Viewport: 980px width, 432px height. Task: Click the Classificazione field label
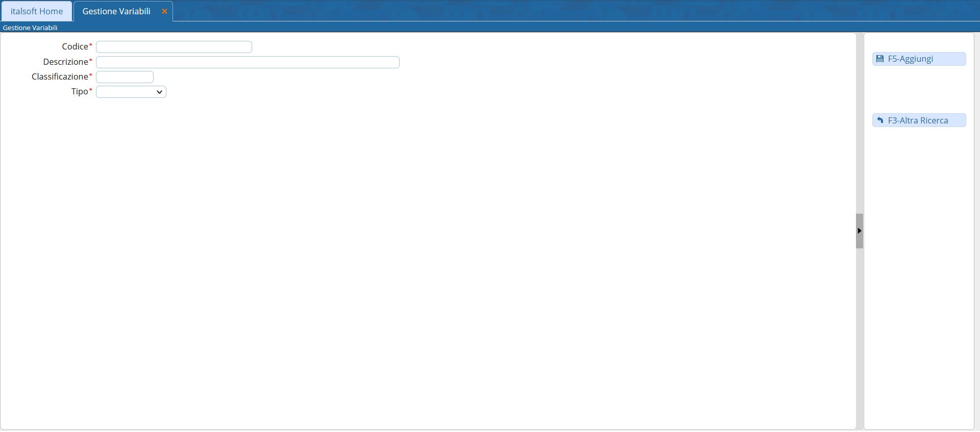[60, 77]
